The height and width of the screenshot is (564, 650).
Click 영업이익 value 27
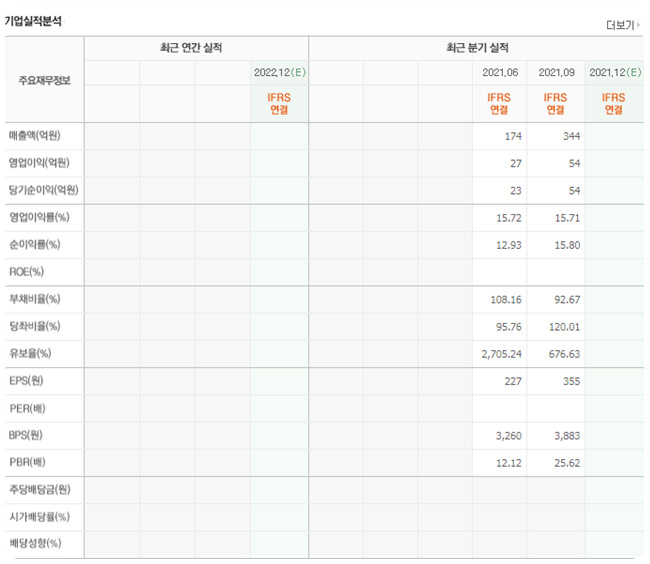516,164
